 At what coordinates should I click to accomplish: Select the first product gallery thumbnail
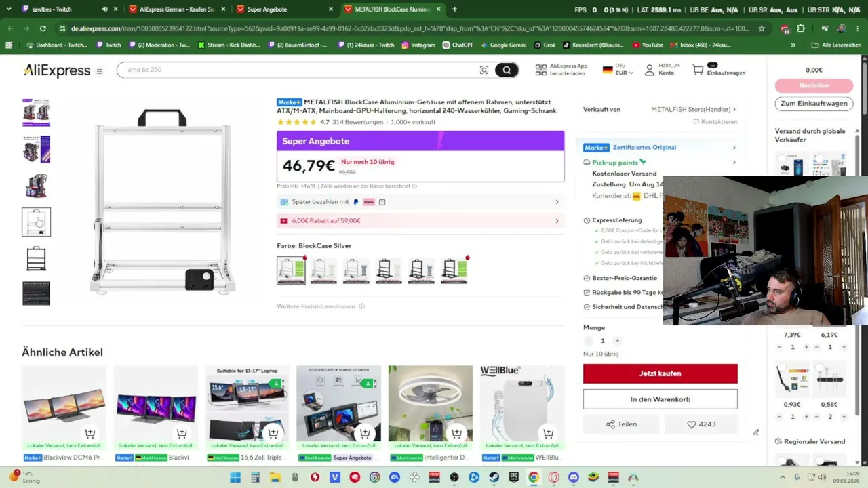(36, 113)
